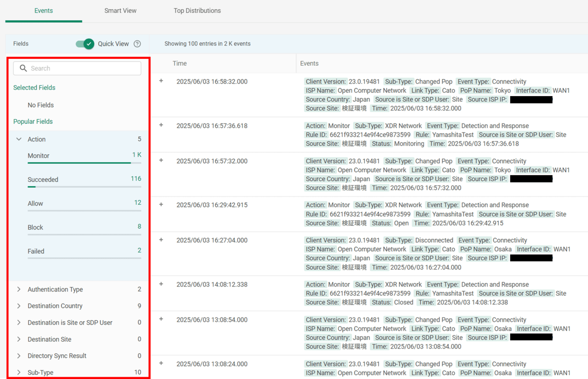Click the Selected Fields heading
This screenshot has height=379, width=588.
tap(34, 88)
